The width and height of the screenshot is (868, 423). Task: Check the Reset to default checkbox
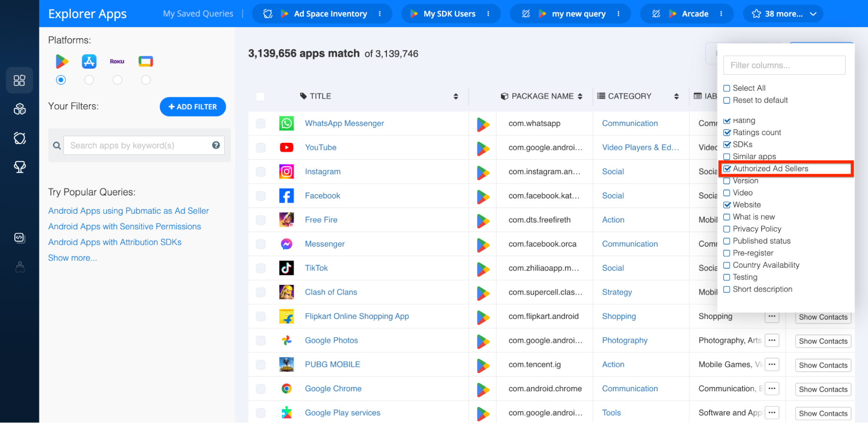click(726, 100)
